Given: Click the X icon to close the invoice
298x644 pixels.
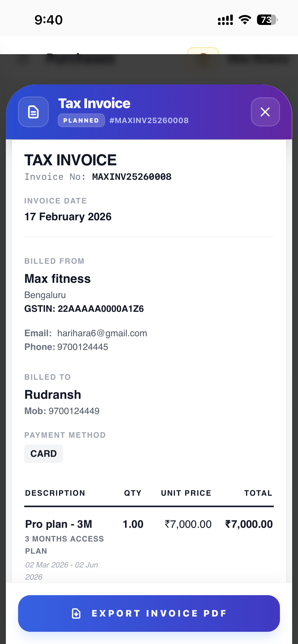Looking at the screenshot, I should point(265,112).
